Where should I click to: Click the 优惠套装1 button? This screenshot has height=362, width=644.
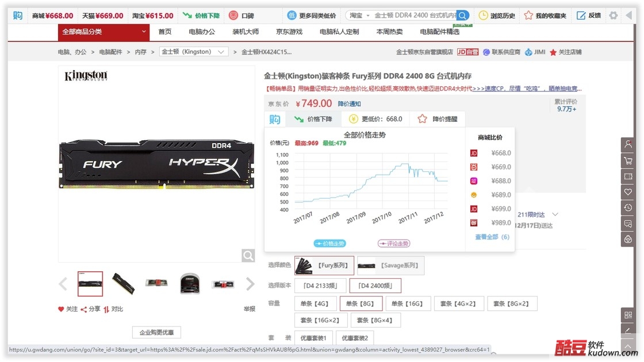click(313, 338)
